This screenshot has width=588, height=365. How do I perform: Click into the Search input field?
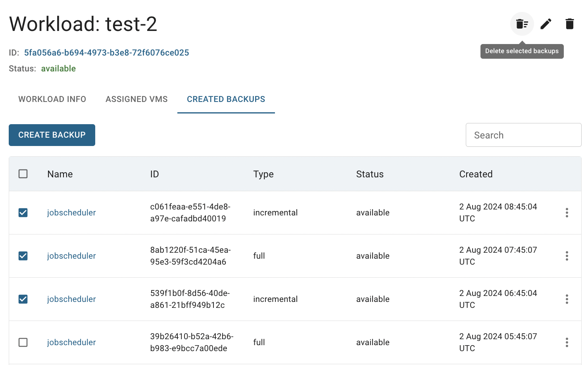coord(523,135)
